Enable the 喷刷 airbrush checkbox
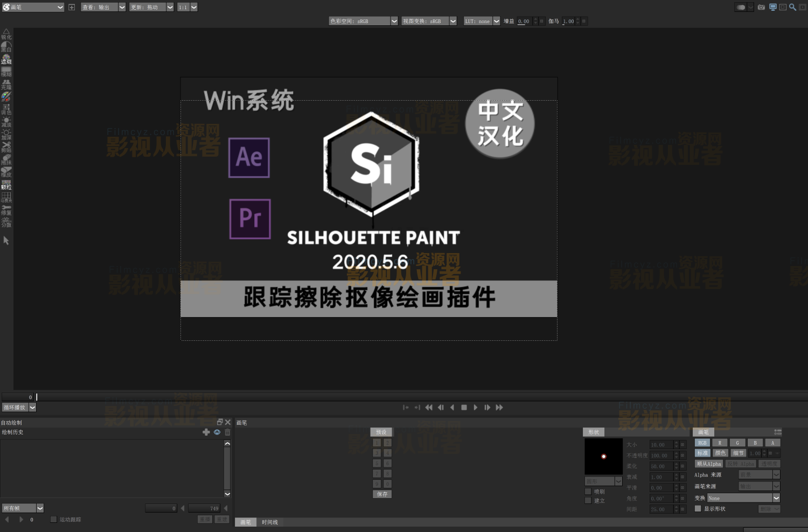Screen dimensions: 808x532 click(x=588, y=491)
